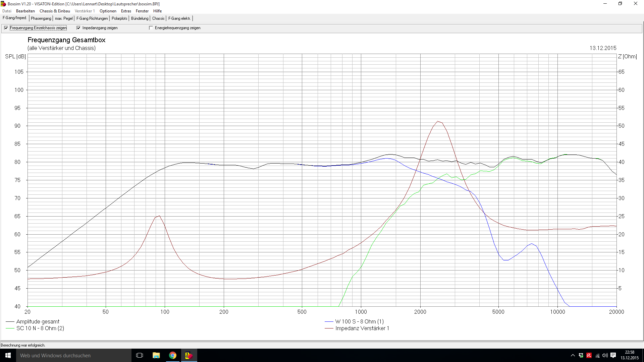Open Dropbox icon in system tray
This screenshot has width=644, height=362.
point(581,355)
